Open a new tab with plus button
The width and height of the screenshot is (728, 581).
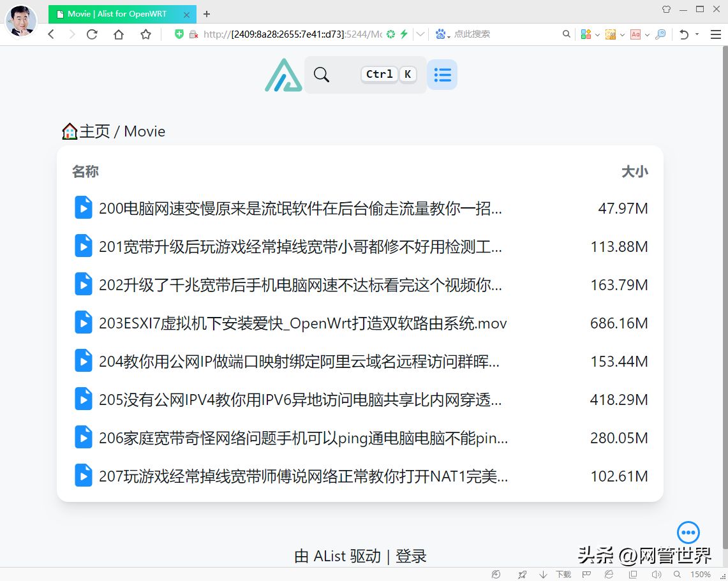(207, 14)
